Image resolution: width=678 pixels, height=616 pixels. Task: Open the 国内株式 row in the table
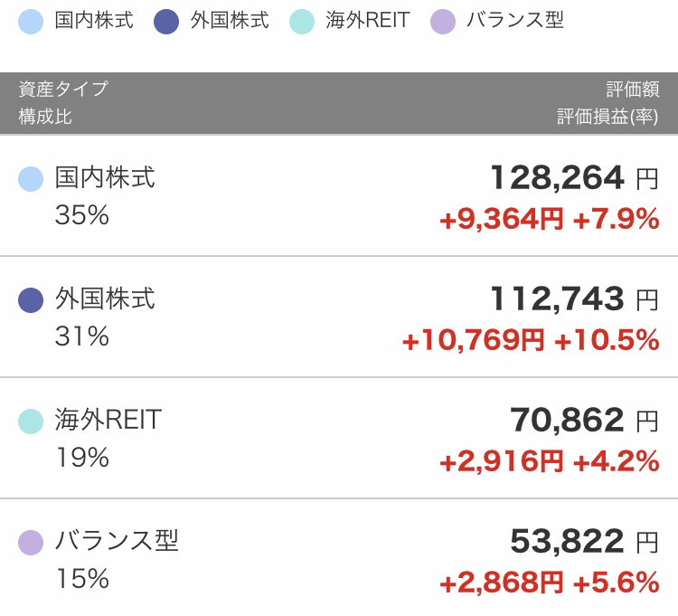click(339, 195)
